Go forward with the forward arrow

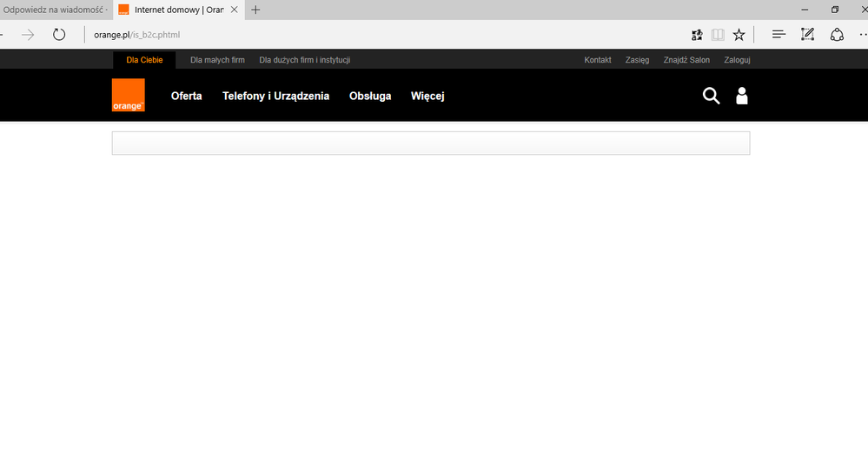pos(28,35)
